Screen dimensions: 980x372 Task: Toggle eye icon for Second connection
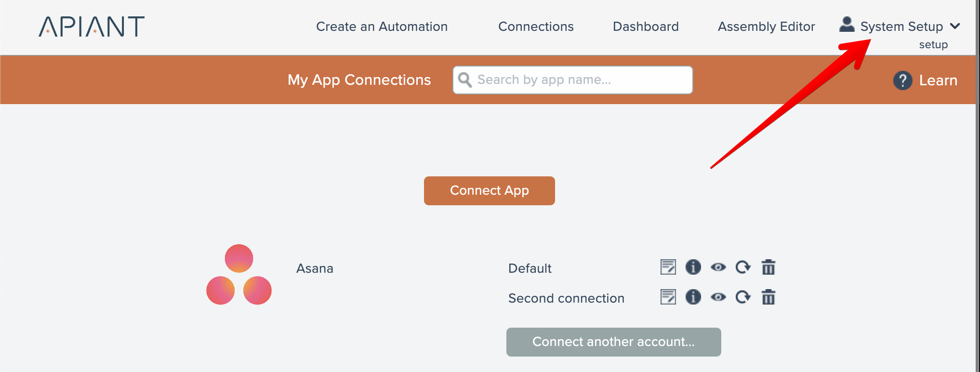click(718, 297)
